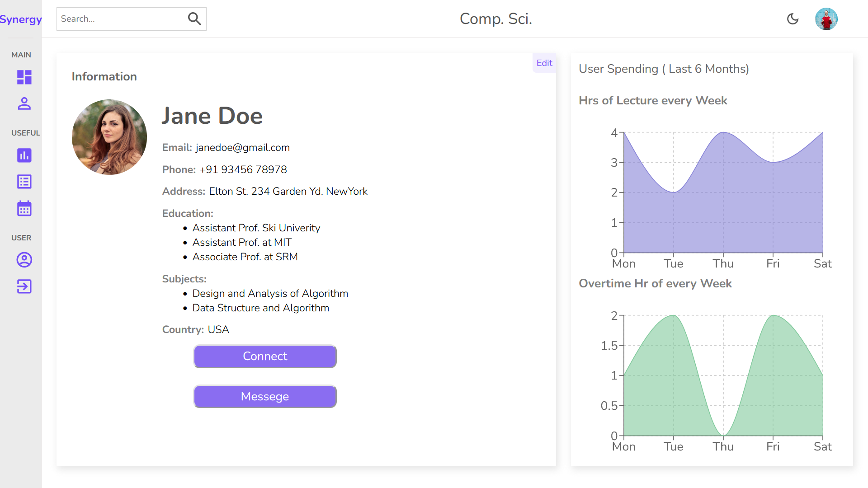Open the bar chart stats icon
Viewport: 868px width, 488px height.
(x=24, y=155)
